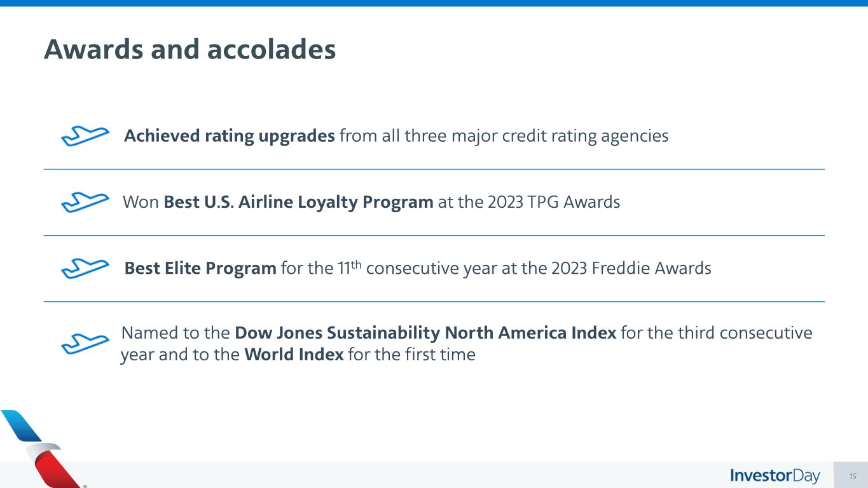Click the bold 'Best Elite Program' text
Screen dimensions: 868x488
(x=200, y=268)
